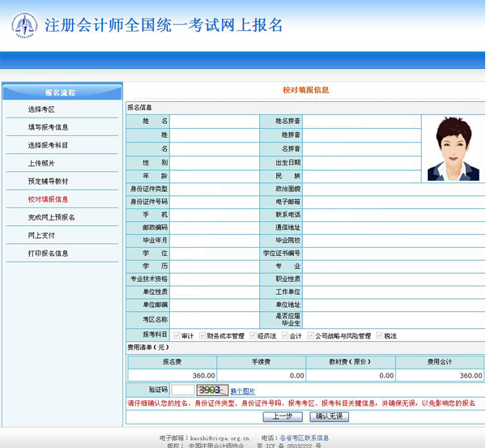Open 各省考区联系信息 link in footer

pos(304,438)
